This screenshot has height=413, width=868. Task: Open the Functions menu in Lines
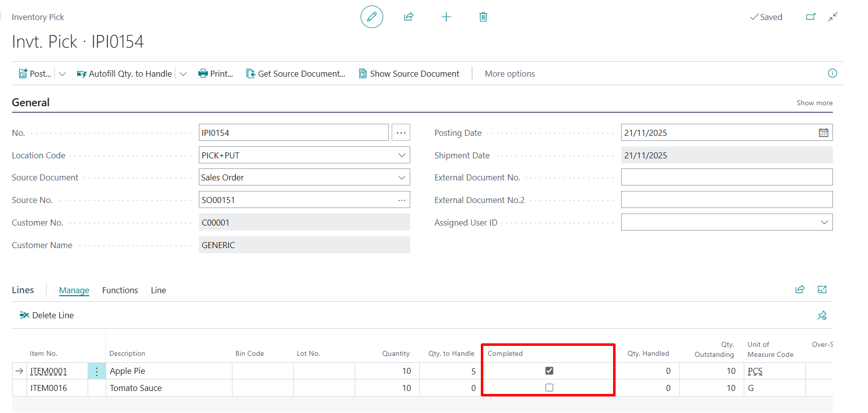tap(120, 290)
